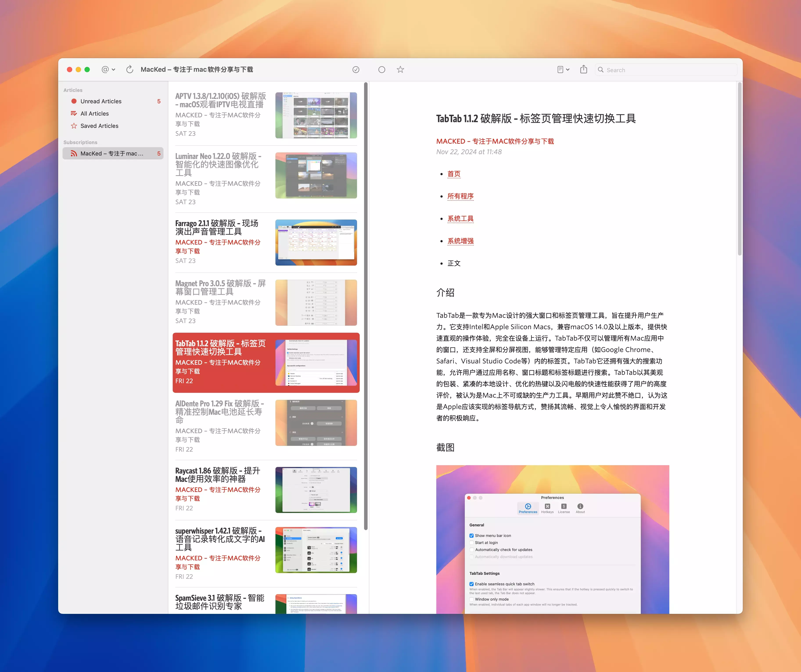
Task: Toggle the unread circle icon in toolbar
Action: pyautogui.click(x=381, y=69)
